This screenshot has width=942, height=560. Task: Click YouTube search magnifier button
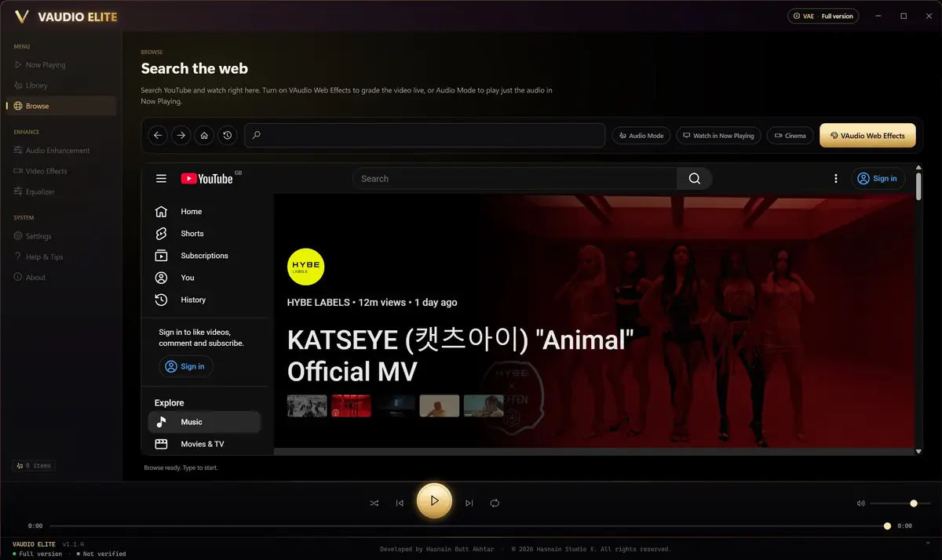[695, 179]
